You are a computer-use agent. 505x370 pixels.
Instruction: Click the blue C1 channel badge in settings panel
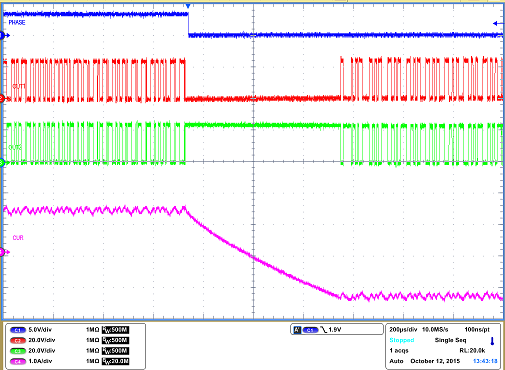click(x=18, y=330)
